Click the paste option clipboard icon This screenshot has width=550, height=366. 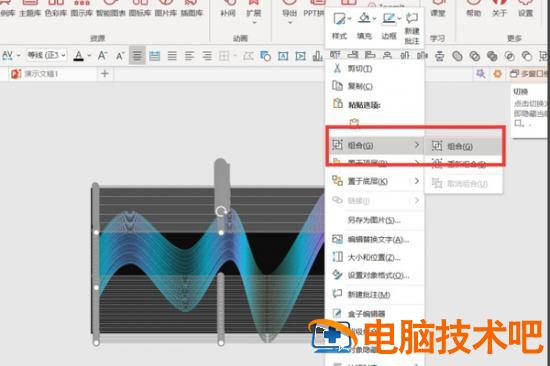coord(354,123)
